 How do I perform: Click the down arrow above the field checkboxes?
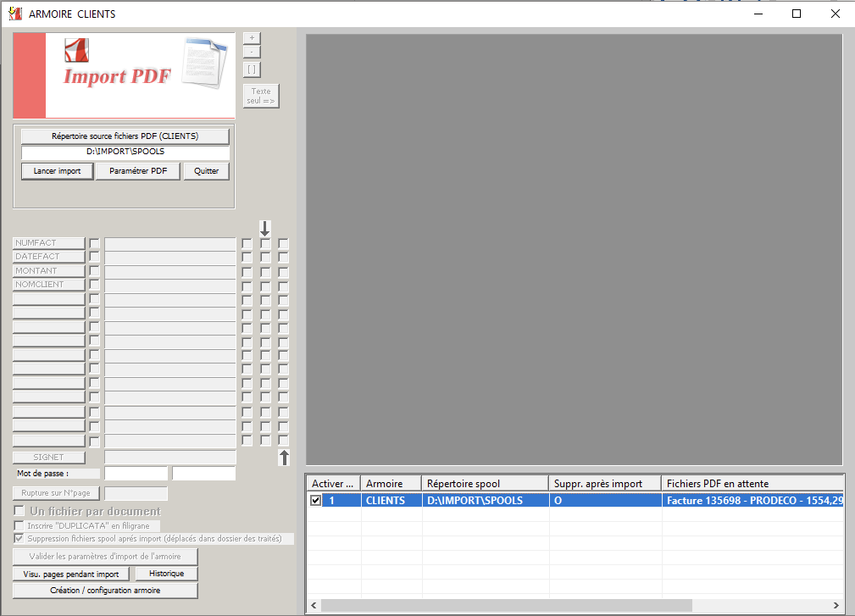pos(265,228)
